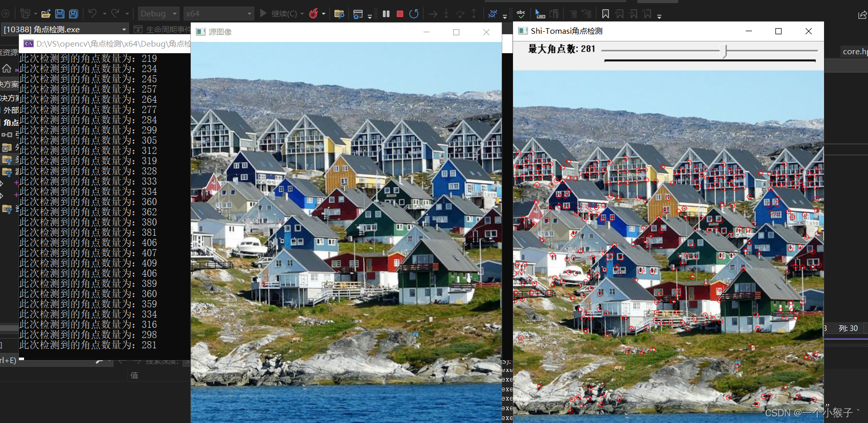Screen dimensions: 868x423
Task: Click the Hot Reload flame icon
Action: (314, 14)
